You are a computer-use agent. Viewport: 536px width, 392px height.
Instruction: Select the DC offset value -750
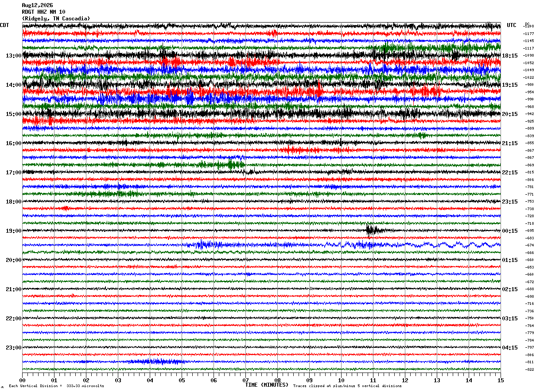click(530, 319)
